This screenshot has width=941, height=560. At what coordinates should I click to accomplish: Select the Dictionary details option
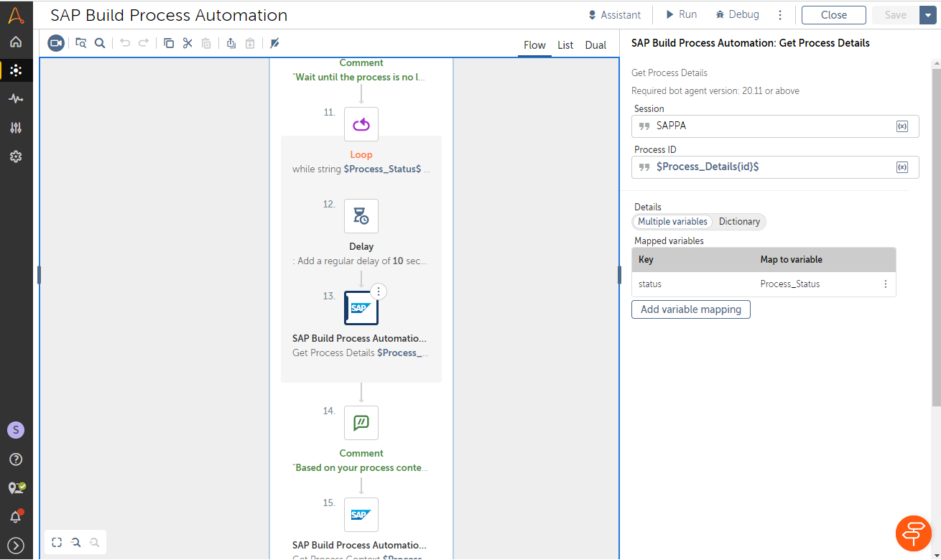click(739, 222)
